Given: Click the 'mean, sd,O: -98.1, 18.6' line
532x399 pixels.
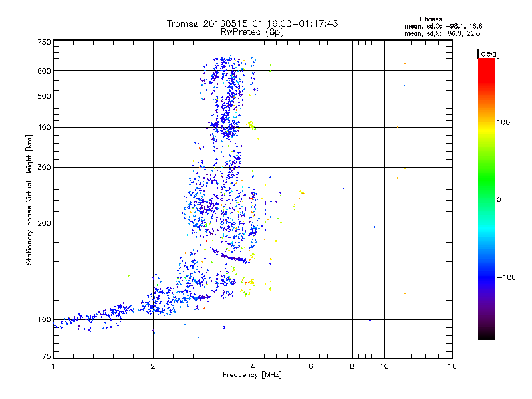Looking at the screenshot, I should [x=443, y=26].
